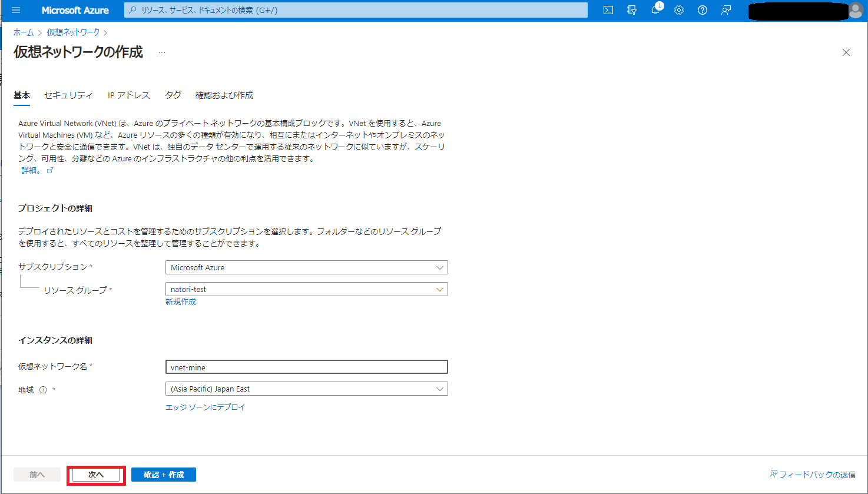Open the help question mark icon
Image resolution: width=868 pixels, height=494 pixels.
[x=703, y=10]
